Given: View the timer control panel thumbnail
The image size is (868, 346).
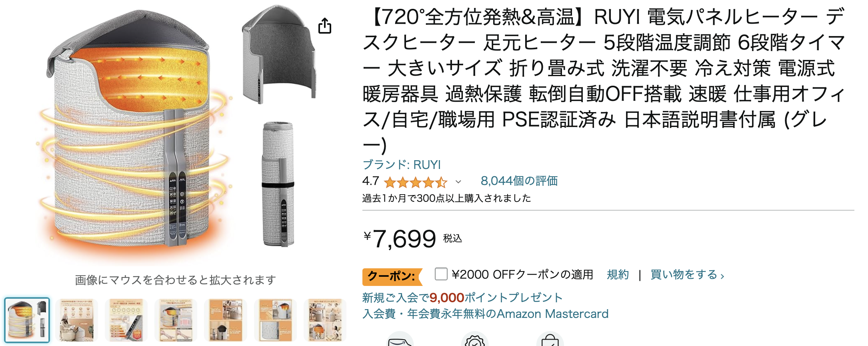Looking at the screenshot, I should coord(126,320).
